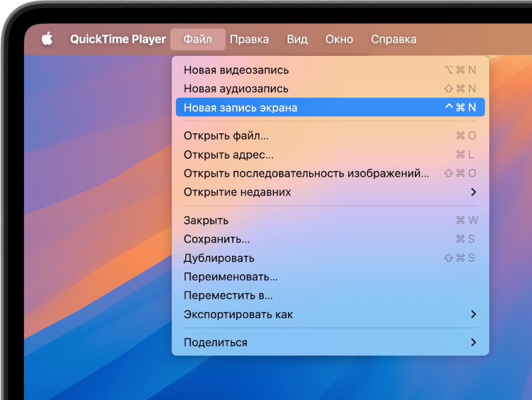Choose Сохранить… menu item
This screenshot has width=532, height=400.
(x=331, y=239)
